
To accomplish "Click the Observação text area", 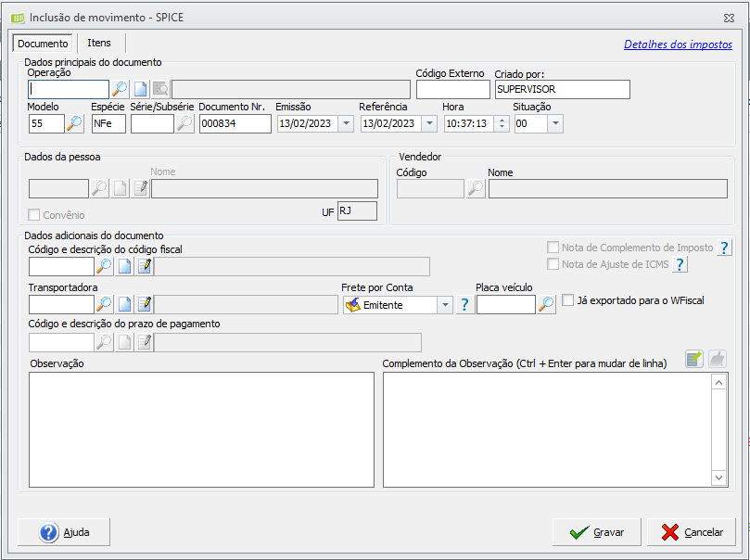I will point(201,429).
